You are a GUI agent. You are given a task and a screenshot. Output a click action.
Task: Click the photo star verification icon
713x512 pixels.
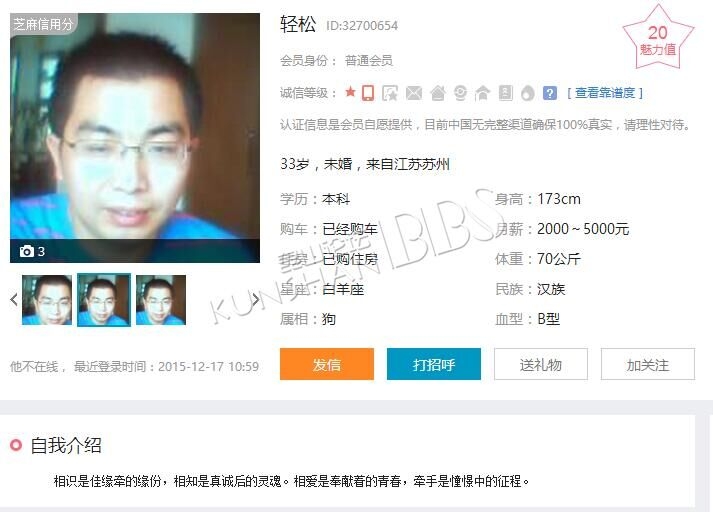(390, 93)
